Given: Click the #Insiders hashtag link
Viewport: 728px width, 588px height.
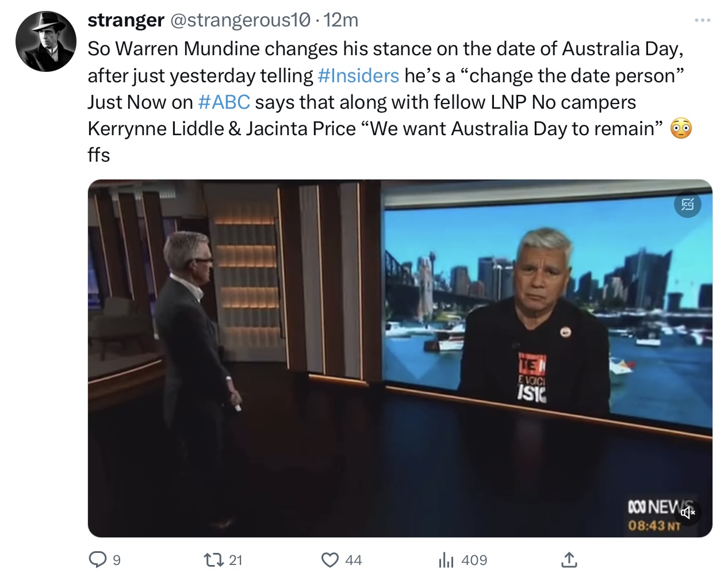Looking at the screenshot, I should click(358, 75).
